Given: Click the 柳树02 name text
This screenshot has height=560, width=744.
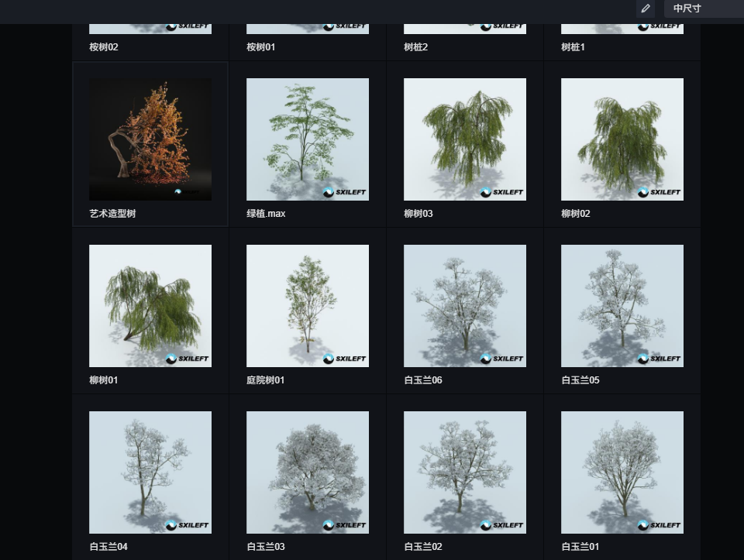Looking at the screenshot, I should point(576,213).
